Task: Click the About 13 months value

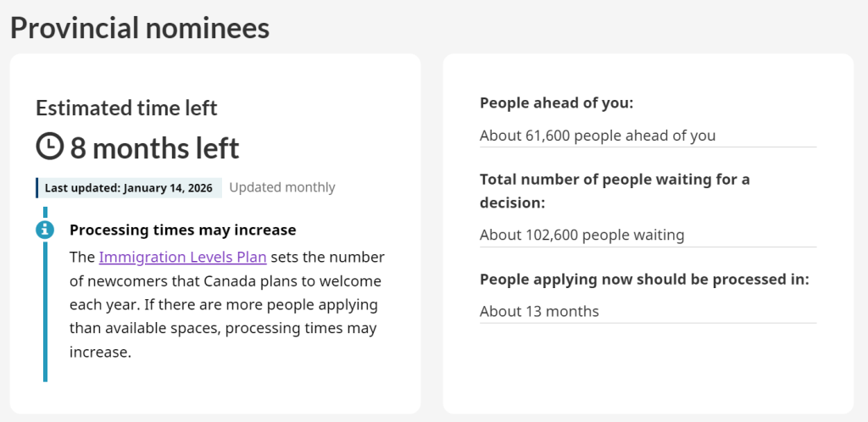Action: (539, 311)
